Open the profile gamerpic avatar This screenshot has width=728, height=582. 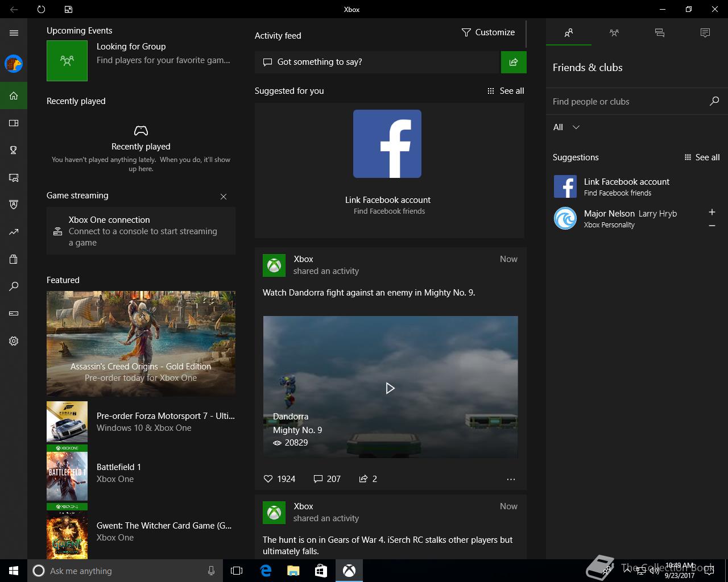[x=14, y=64]
